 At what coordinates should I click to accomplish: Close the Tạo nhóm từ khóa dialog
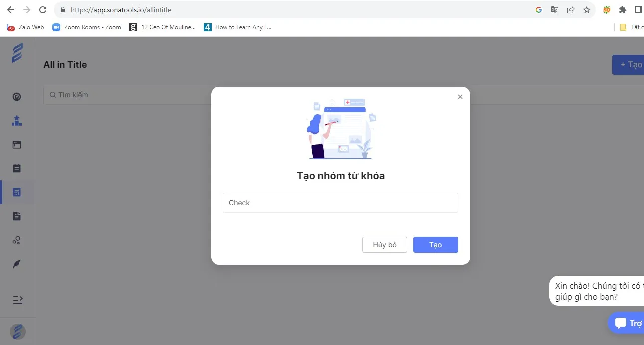tap(460, 97)
